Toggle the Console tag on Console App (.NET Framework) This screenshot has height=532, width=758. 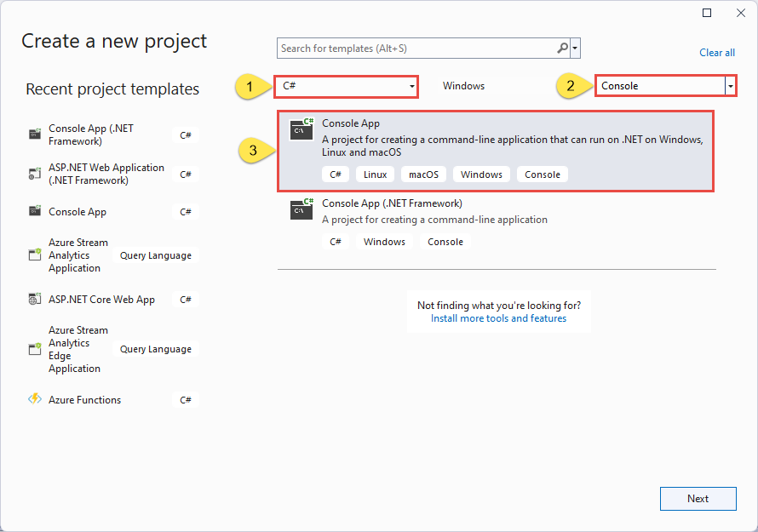tap(445, 241)
